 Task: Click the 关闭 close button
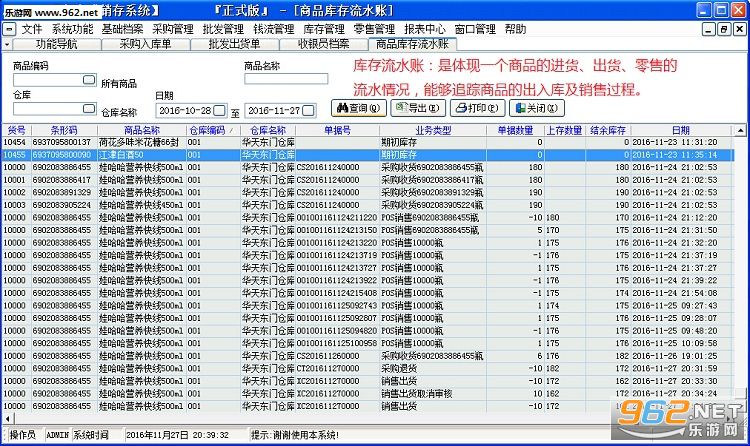(x=537, y=108)
